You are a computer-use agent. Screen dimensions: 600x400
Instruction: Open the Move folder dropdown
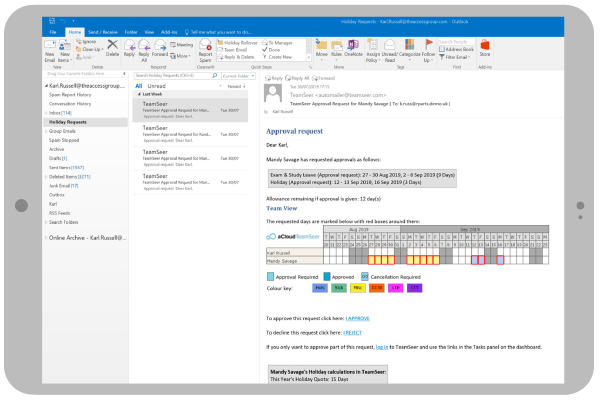point(321,50)
